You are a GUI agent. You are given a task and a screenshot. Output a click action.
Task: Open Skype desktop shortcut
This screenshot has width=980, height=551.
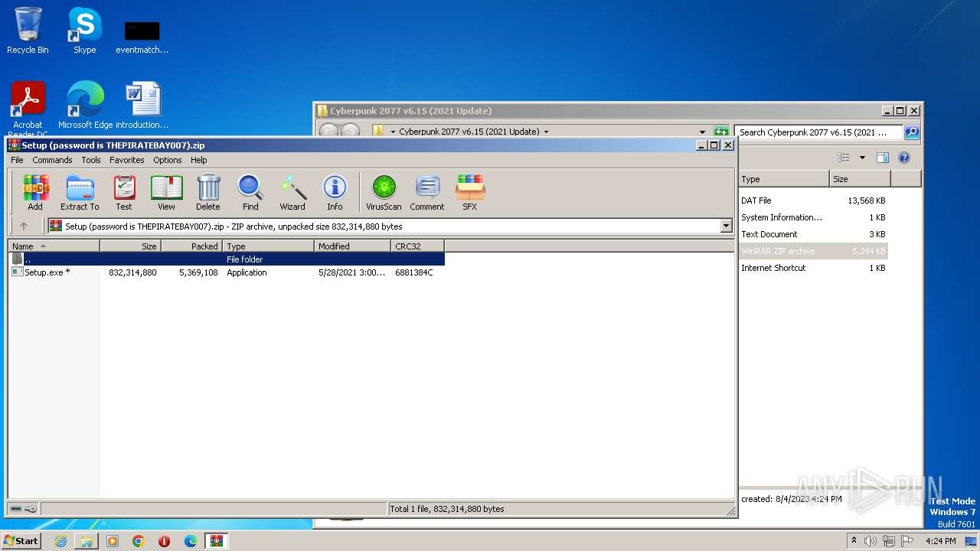84,31
